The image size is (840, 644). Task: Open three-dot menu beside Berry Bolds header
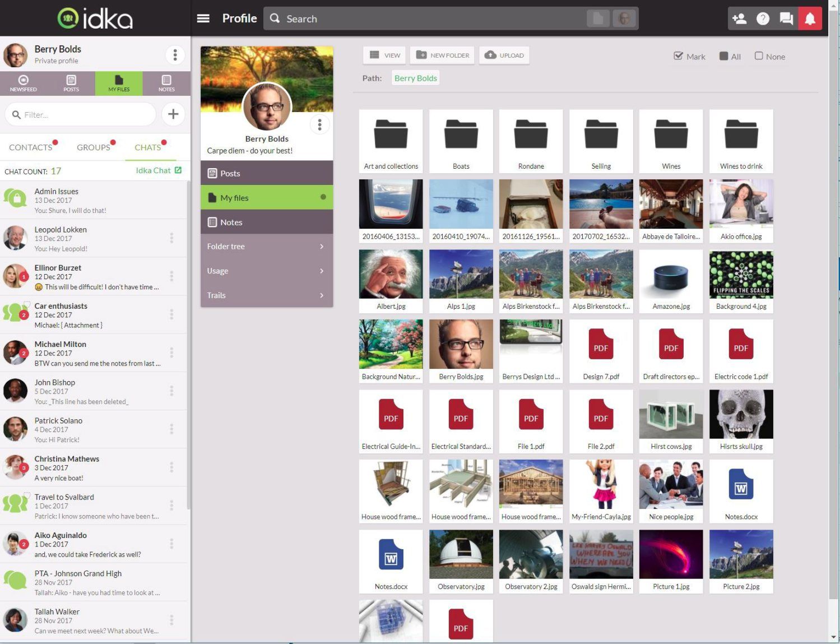click(175, 55)
